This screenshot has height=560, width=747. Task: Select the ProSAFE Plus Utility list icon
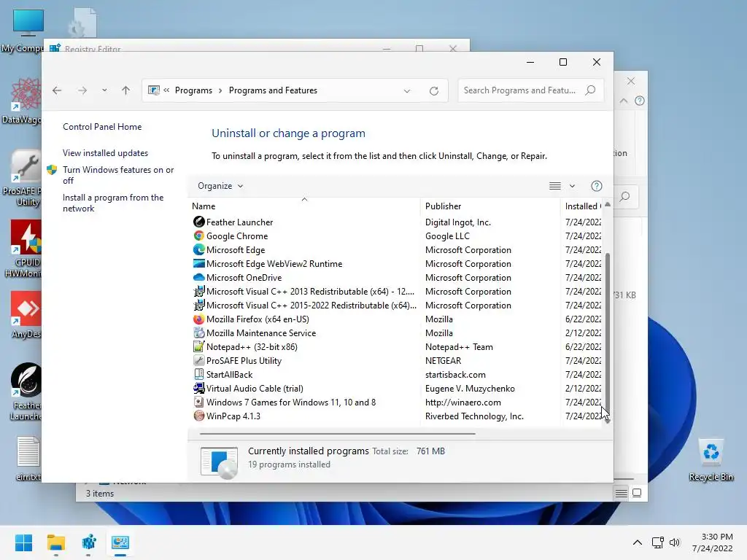198,360
